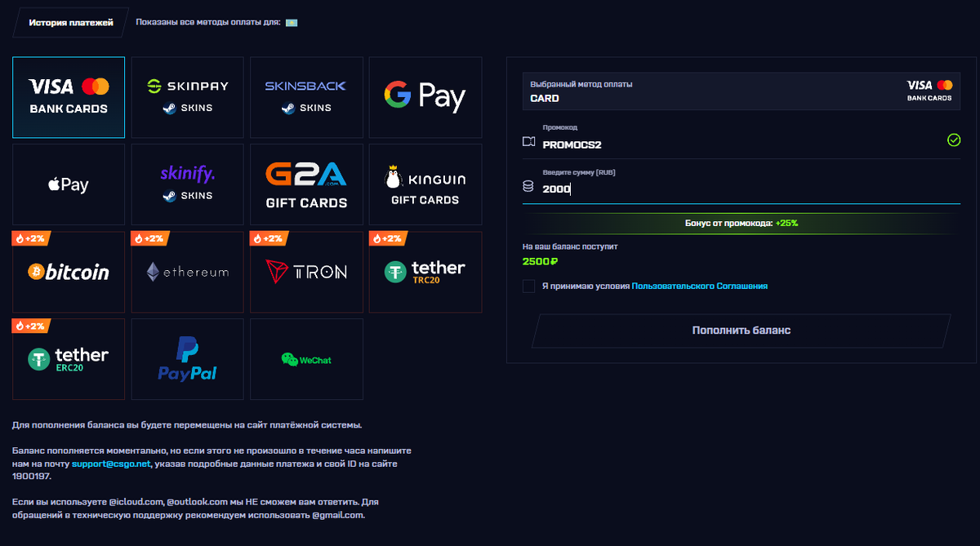This screenshot has width=980, height=546.
Task: Click the amount field showing 2000
Action: point(742,185)
